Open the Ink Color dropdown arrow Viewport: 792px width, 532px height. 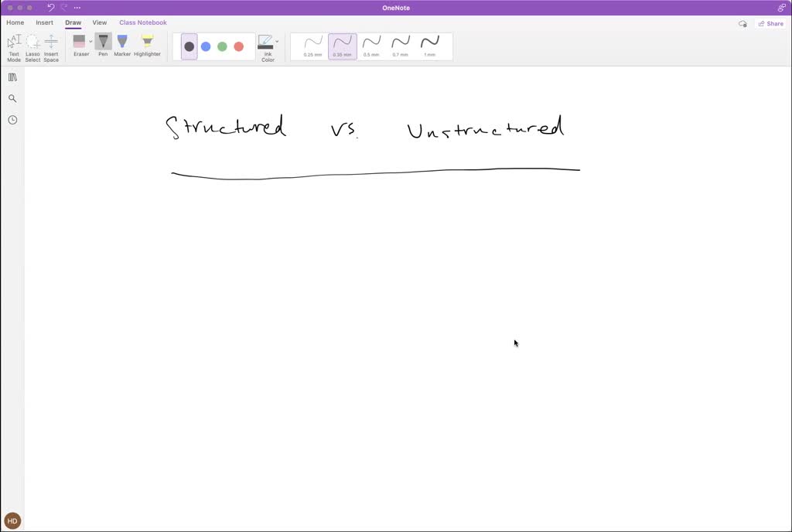coord(277,41)
